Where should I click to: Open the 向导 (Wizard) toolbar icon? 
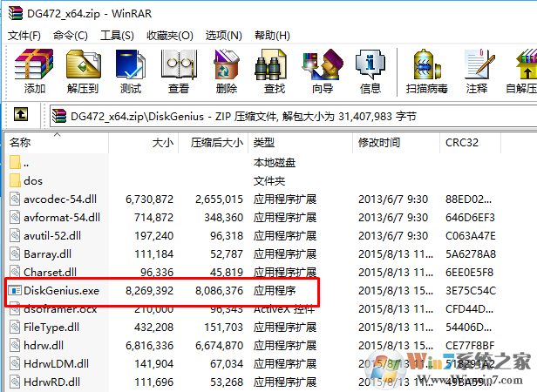(323, 64)
